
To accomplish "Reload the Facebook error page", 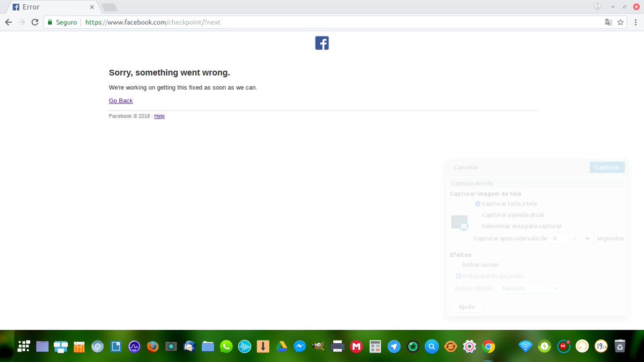I will 35,22.
